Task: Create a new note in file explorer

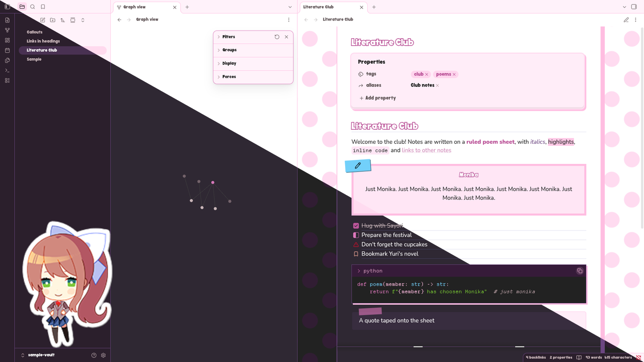Action: point(43,20)
